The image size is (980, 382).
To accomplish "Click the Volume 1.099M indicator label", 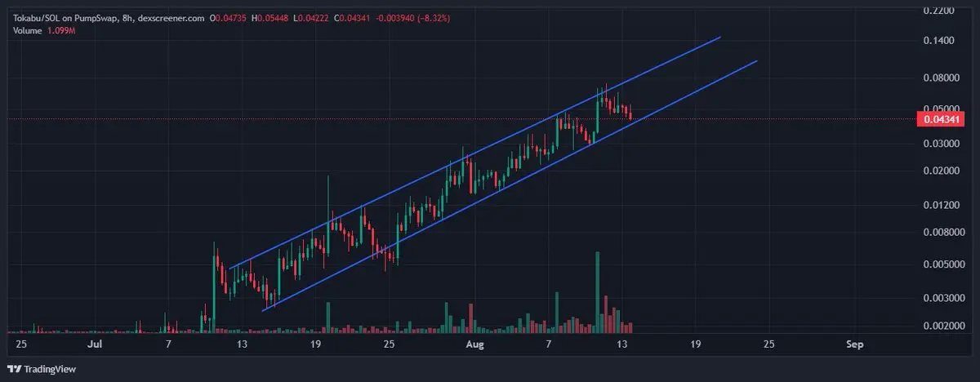I will [42, 31].
